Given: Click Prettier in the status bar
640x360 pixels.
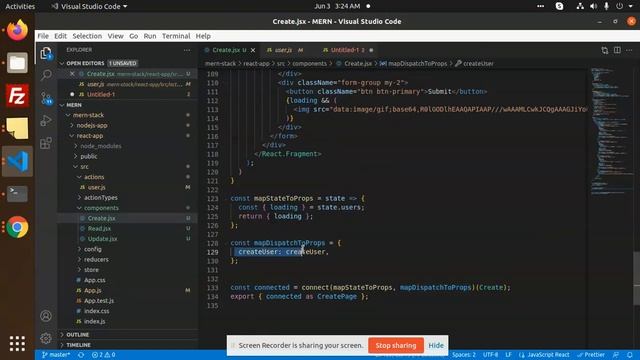Looking at the screenshot, I should point(591,355).
